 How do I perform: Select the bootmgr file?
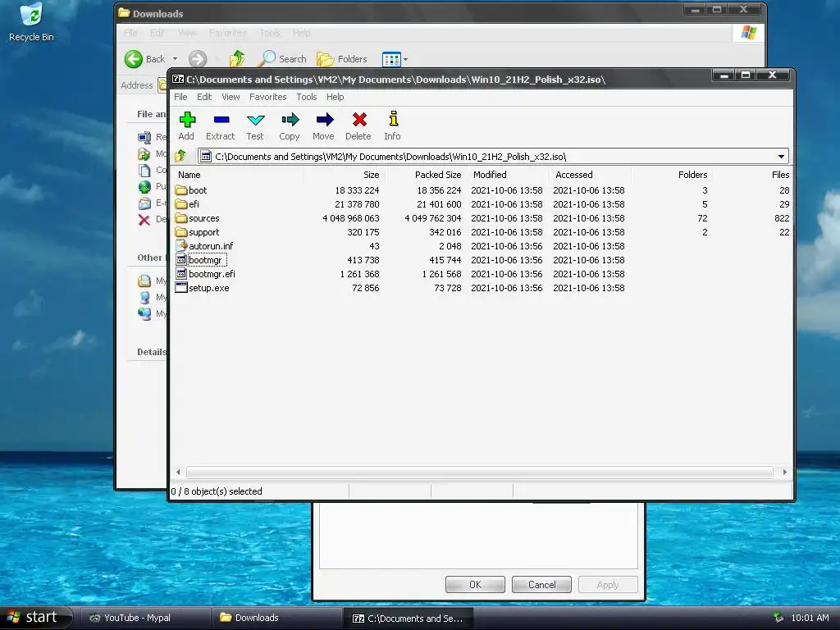(x=200, y=260)
